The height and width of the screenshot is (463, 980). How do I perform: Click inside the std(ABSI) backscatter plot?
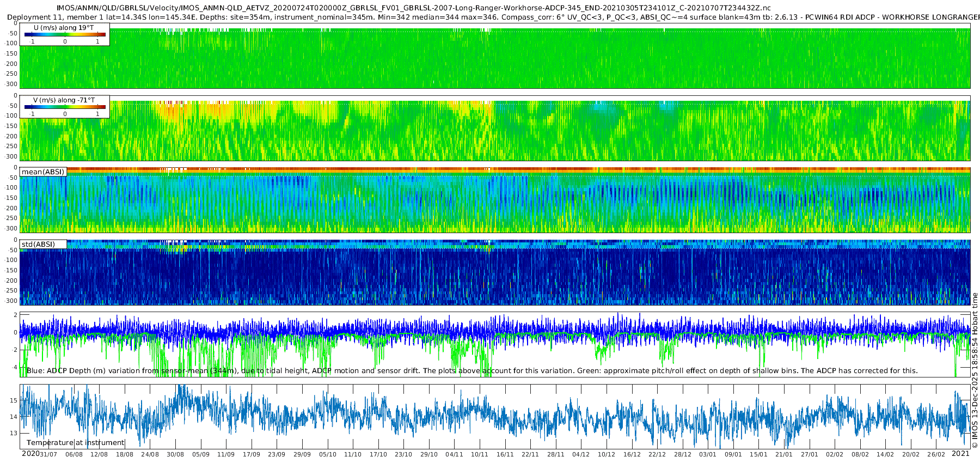(495, 272)
